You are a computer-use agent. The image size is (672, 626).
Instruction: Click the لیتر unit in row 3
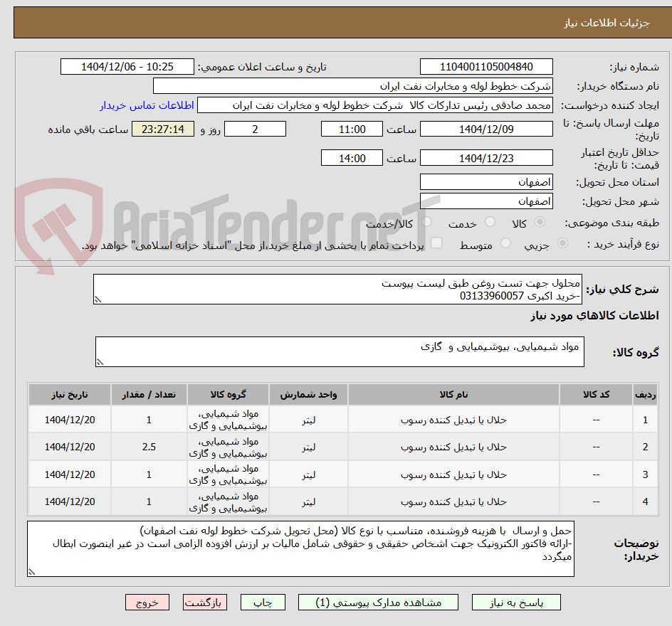pyautogui.click(x=308, y=474)
